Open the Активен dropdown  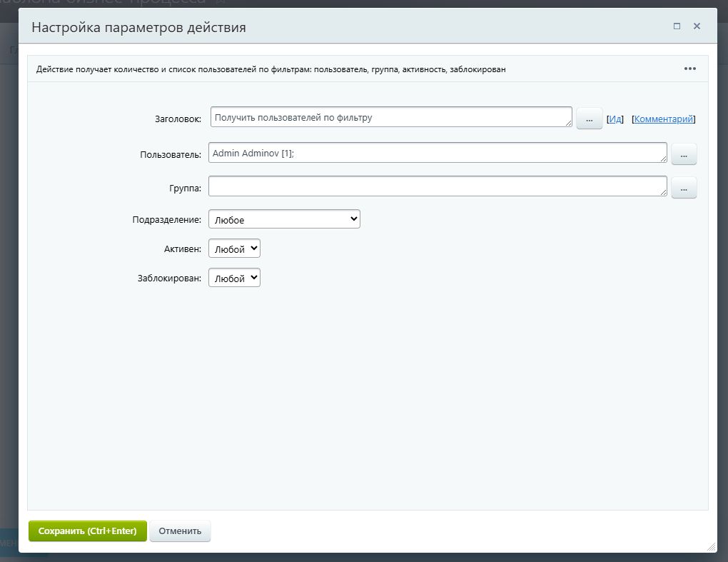[234, 249]
